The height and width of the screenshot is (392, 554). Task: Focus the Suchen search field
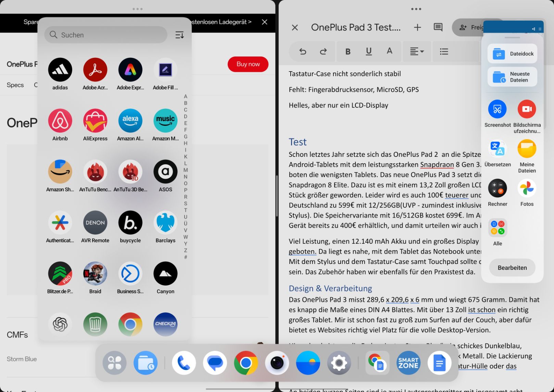click(106, 35)
